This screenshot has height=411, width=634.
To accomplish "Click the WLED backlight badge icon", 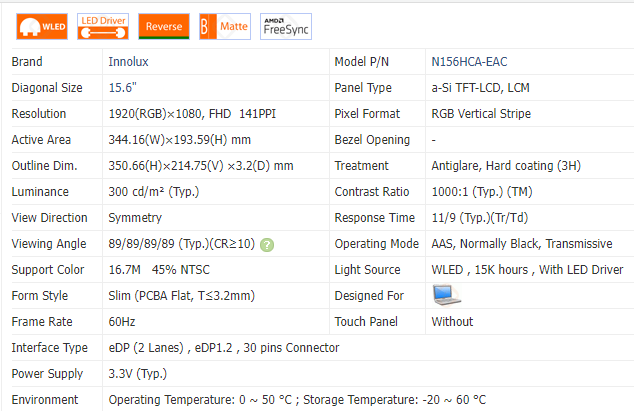I will point(42,27).
